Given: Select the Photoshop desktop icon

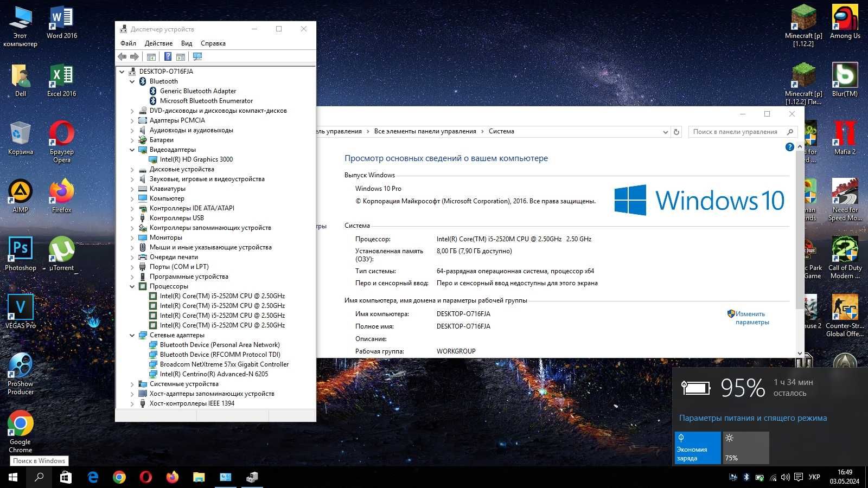Looking at the screenshot, I should coord(21,254).
